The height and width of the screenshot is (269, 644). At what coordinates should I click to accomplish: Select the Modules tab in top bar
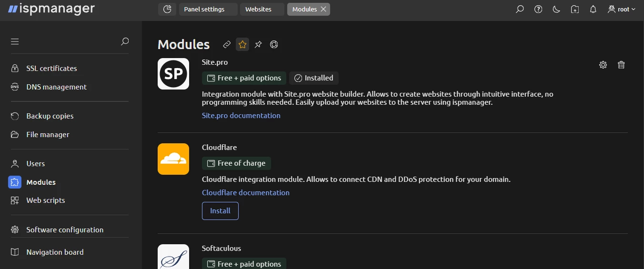point(304,9)
